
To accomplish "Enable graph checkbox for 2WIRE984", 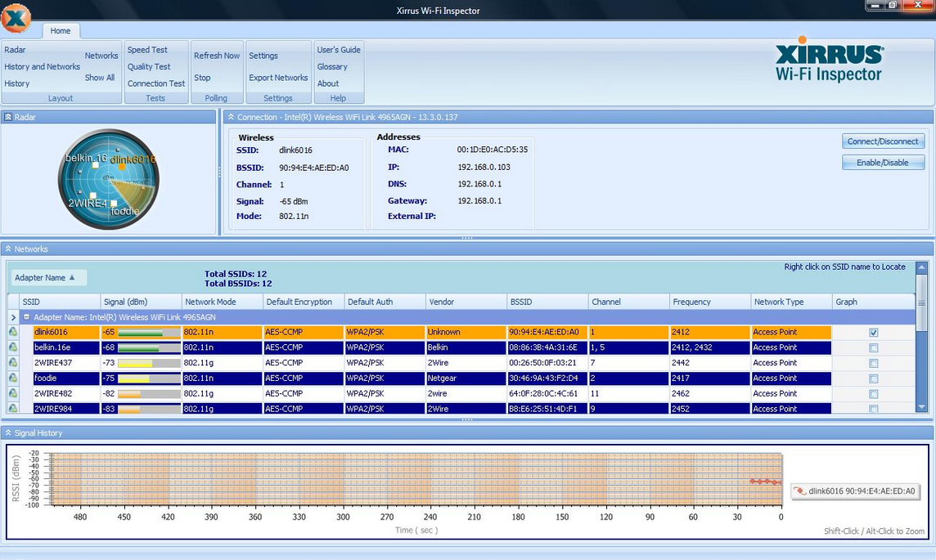I will coord(873,409).
